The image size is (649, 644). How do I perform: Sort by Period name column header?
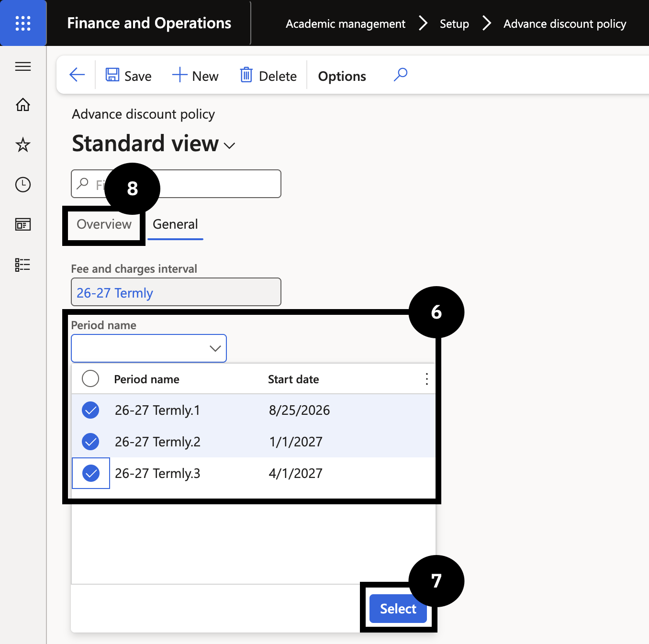coord(146,379)
